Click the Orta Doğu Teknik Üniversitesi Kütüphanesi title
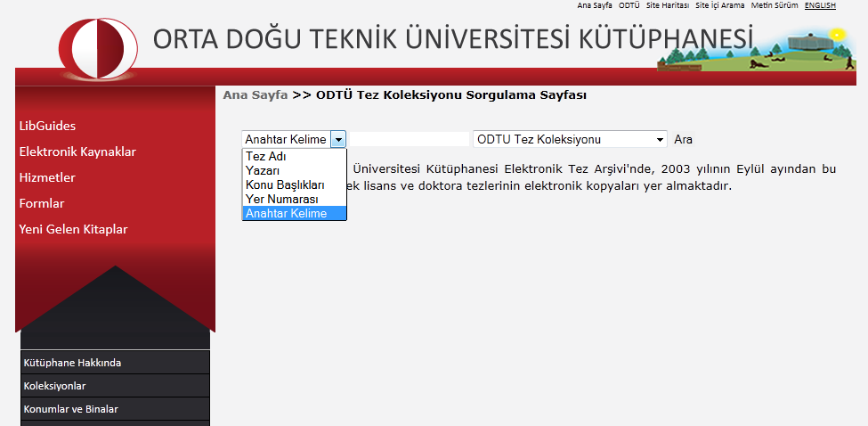The image size is (868, 426). 453,39
